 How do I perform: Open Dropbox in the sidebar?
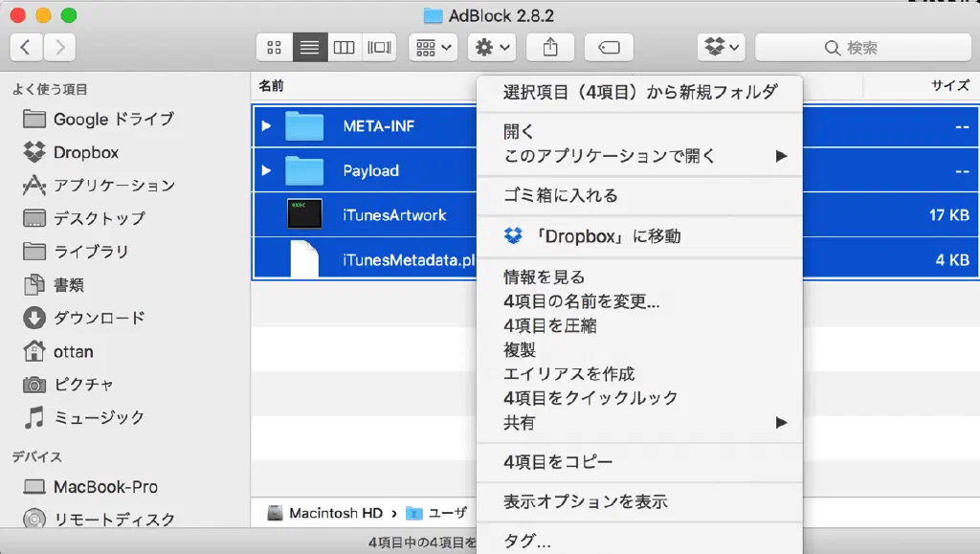click(x=85, y=152)
